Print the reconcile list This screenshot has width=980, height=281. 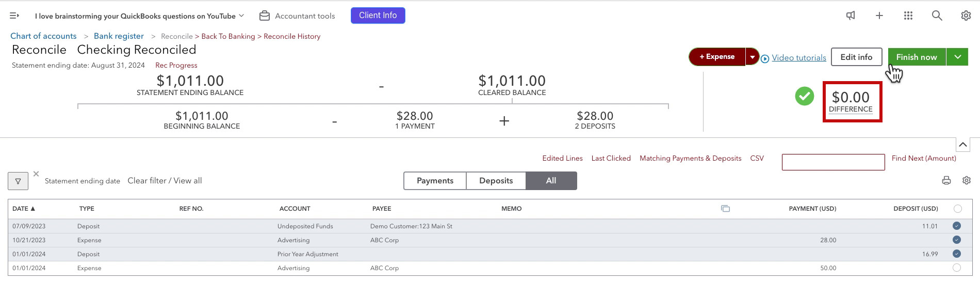click(x=946, y=180)
